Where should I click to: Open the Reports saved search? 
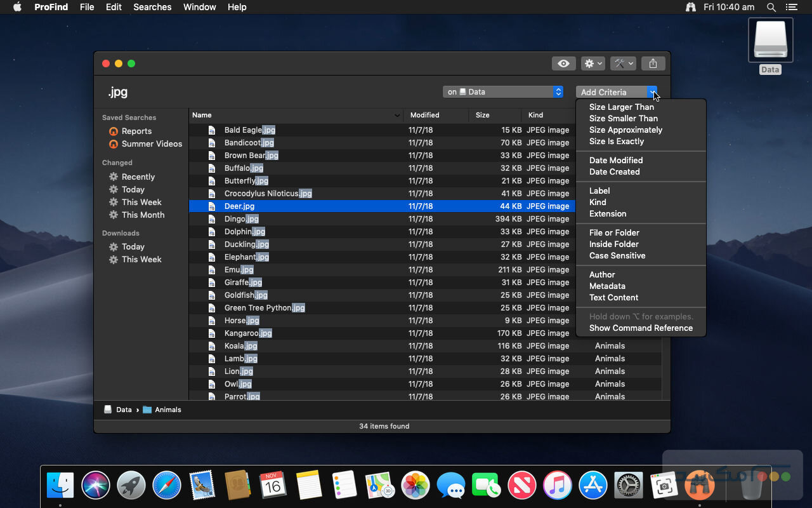click(x=136, y=131)
